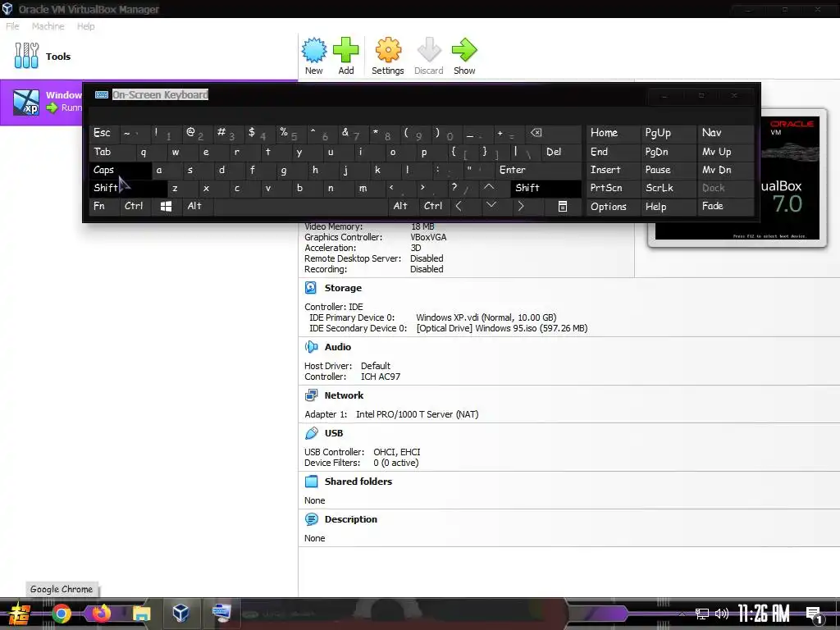The height and width of the screenshot is (630, 840).
Task: Select the Tools icon in sidebar
Action: click(x=26, y=56)
